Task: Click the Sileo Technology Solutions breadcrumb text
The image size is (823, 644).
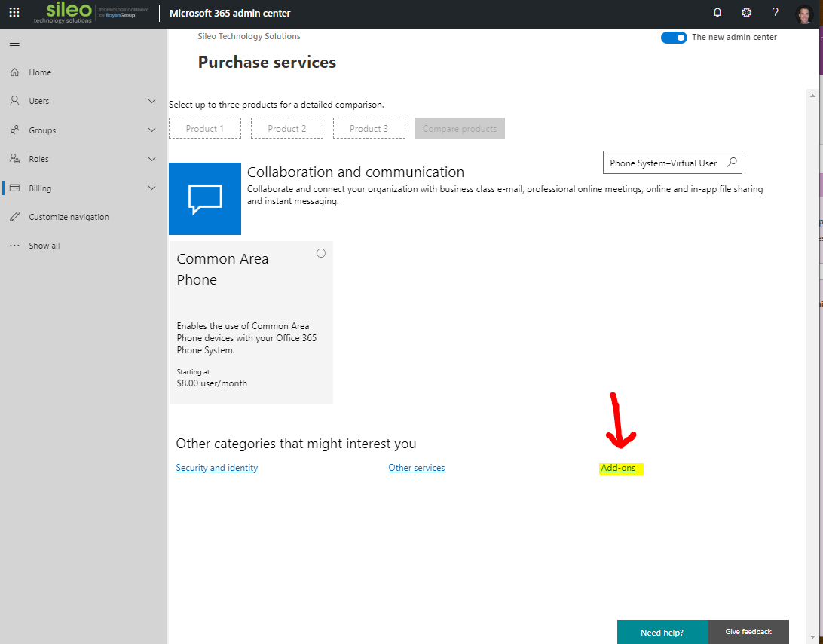Action: (x=249, y=36)
